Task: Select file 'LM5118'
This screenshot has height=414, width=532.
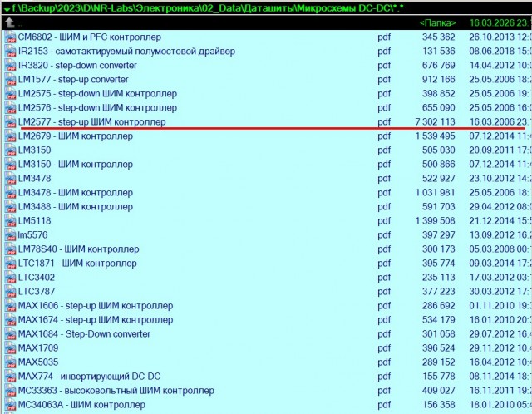Action: pos(34,221)
